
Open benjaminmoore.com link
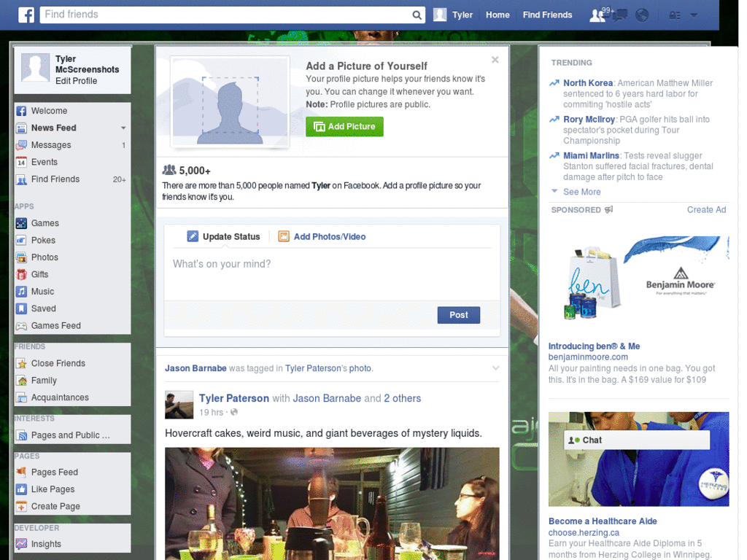pyautogui.click(x=588, y=357)
